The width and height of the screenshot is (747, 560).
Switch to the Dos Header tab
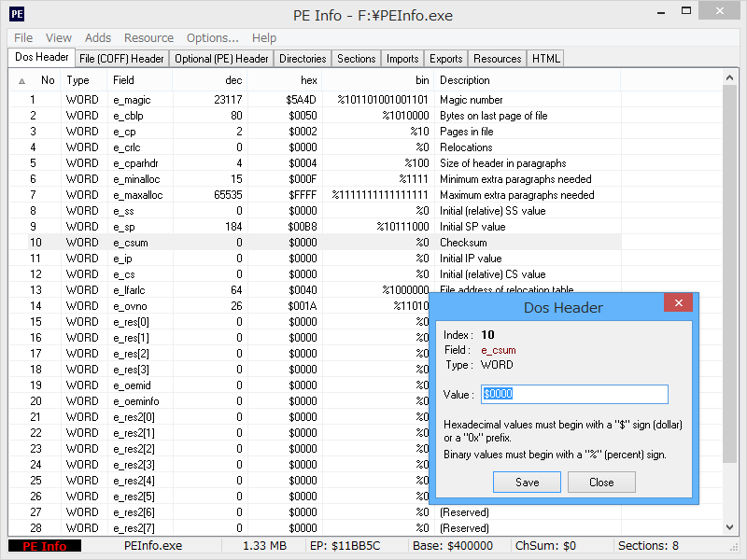(42, 57)
